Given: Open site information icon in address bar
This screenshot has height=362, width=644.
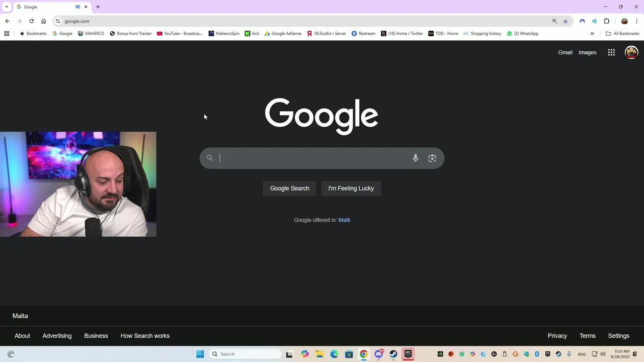Looking at the screenshot, I should (58, 21).
